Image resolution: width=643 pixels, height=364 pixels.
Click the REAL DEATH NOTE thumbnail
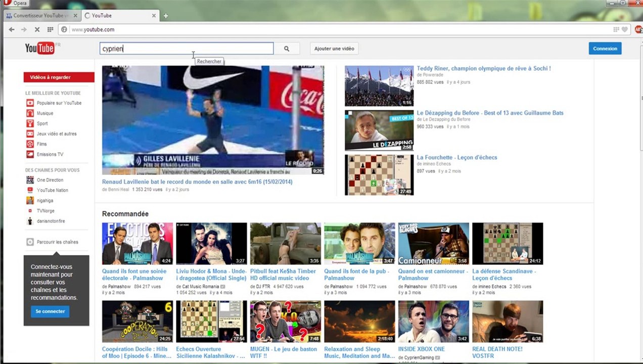point(508,322)
